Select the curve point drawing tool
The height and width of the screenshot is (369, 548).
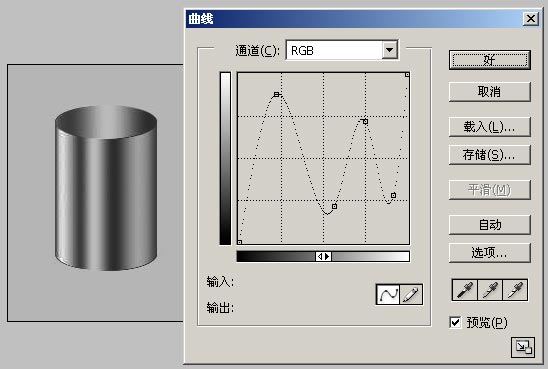click(388, 294)
